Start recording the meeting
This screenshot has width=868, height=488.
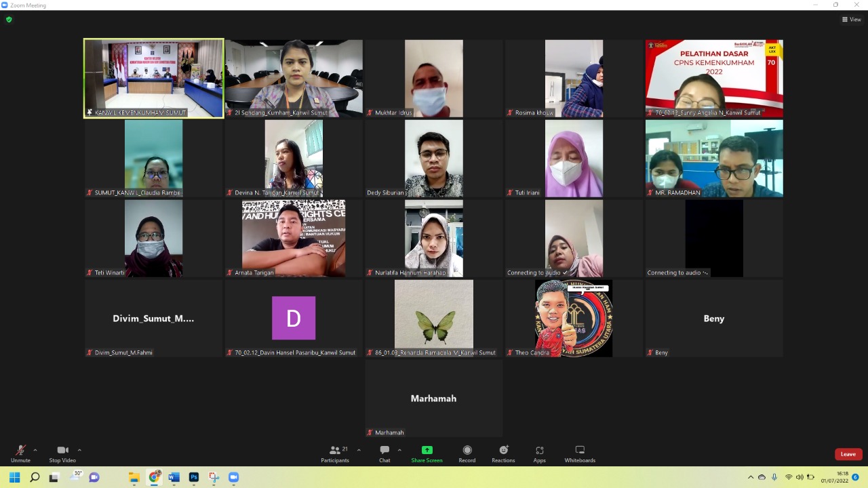click(467, 453)
